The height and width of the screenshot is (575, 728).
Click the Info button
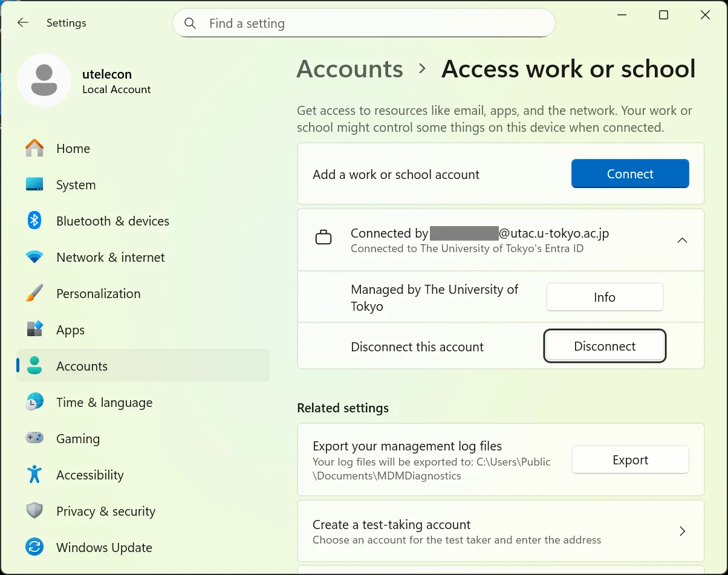coord(605,297)
